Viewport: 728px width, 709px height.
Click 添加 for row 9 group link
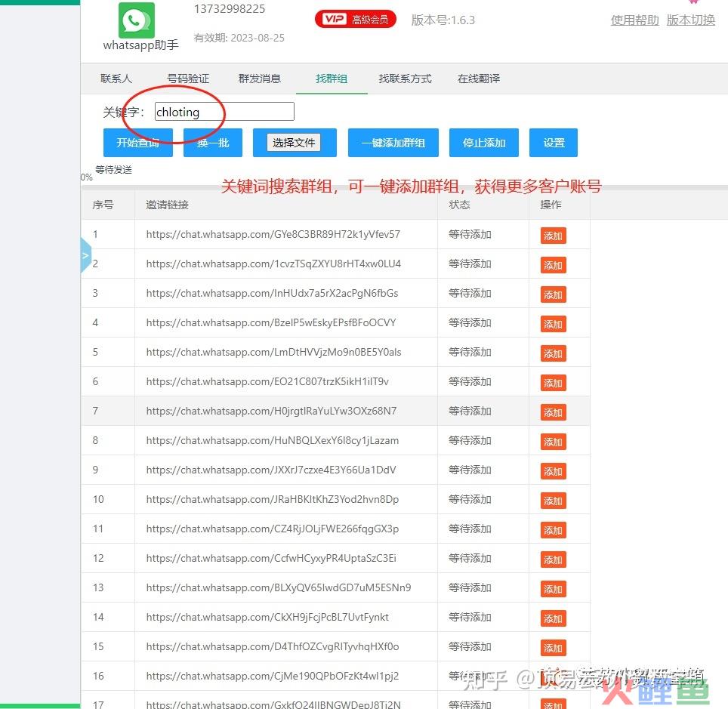pyautogui.click(x=553, y=471)
